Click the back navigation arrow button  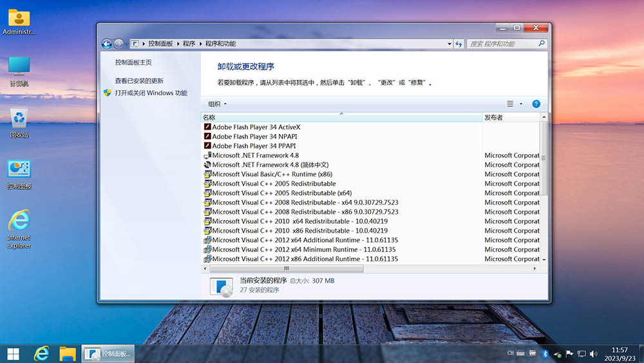tap(107, 44)
